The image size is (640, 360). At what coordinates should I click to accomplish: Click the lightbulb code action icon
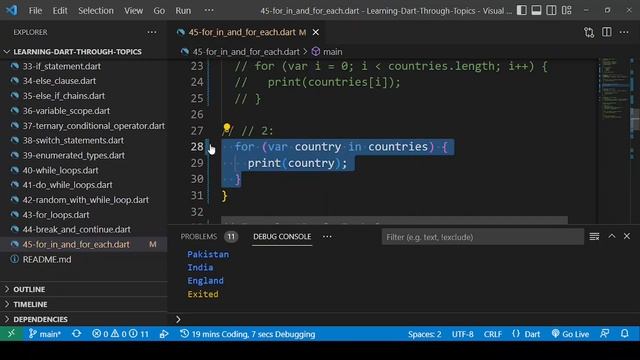coord(227,128)
